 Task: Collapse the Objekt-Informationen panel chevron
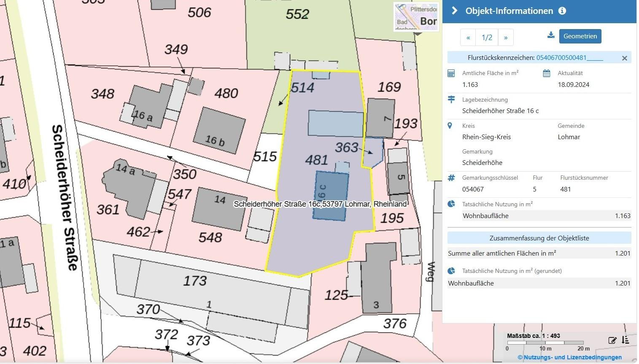point(454,11)
